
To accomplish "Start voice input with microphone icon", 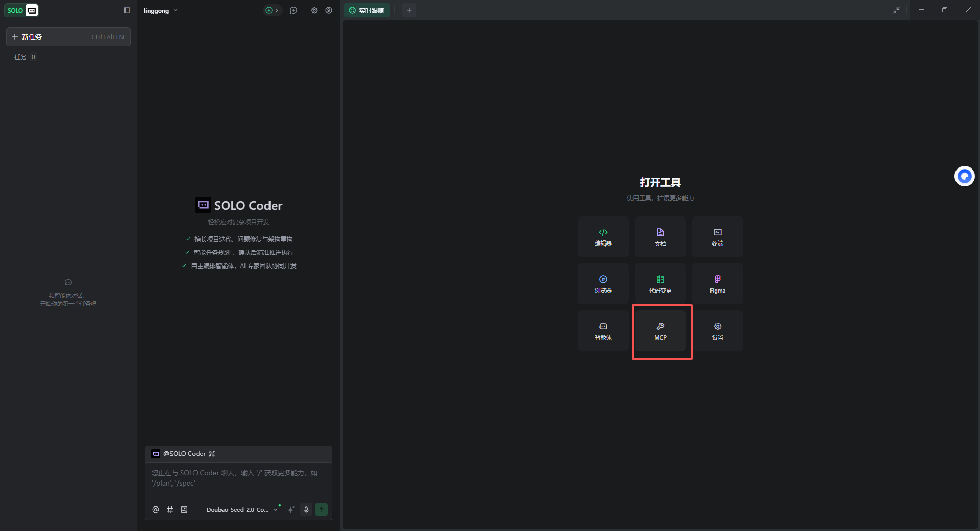I will pos(306,510).
